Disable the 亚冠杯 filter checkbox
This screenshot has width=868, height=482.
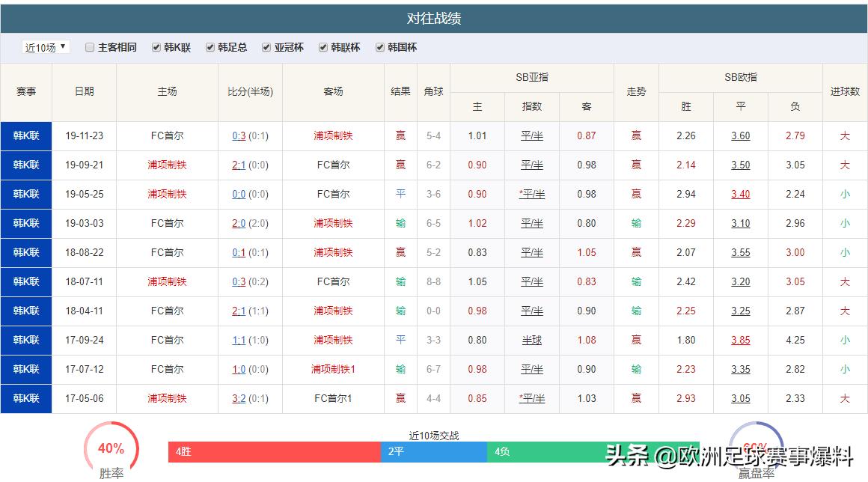(266, 46)
